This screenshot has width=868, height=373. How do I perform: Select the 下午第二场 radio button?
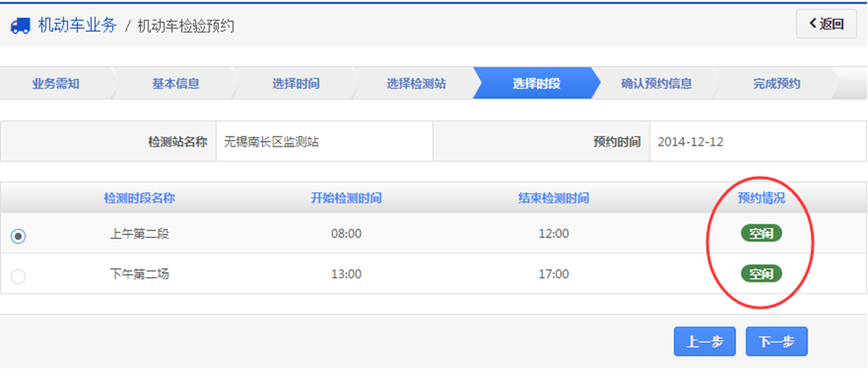(x=18, y=276)
